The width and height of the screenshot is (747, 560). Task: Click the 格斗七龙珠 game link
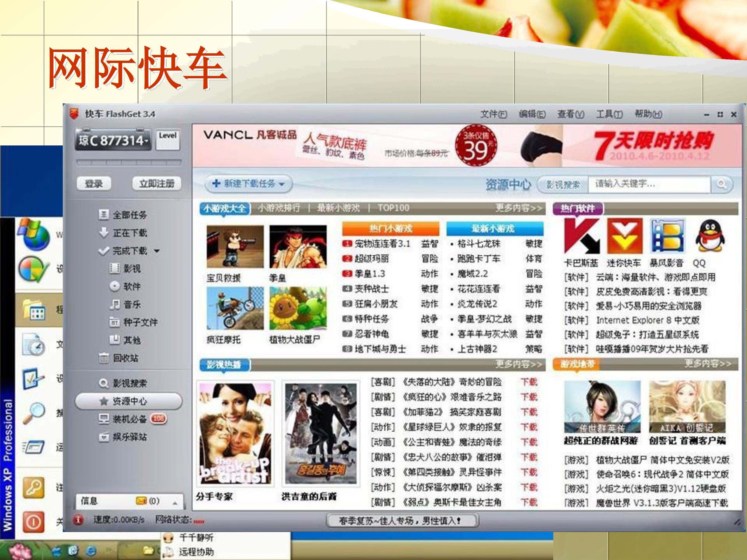point(479,244)
